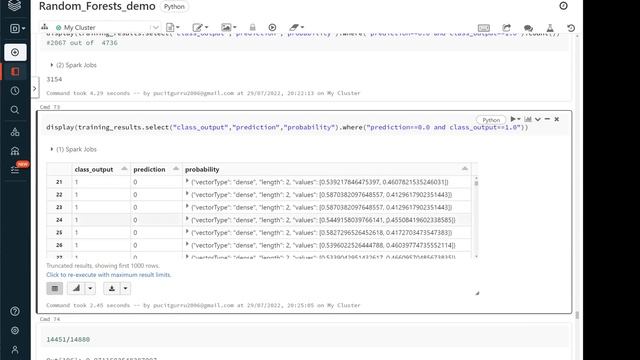Select row number 21 cell
Screen dimensions: 640x360
(x=59, y=182)
